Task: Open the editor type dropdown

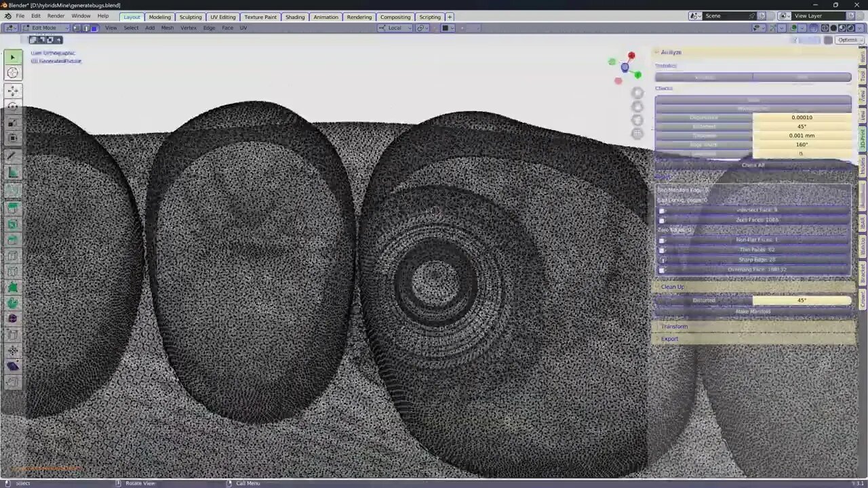Action: pyautogui.click(x=10, y=28)
